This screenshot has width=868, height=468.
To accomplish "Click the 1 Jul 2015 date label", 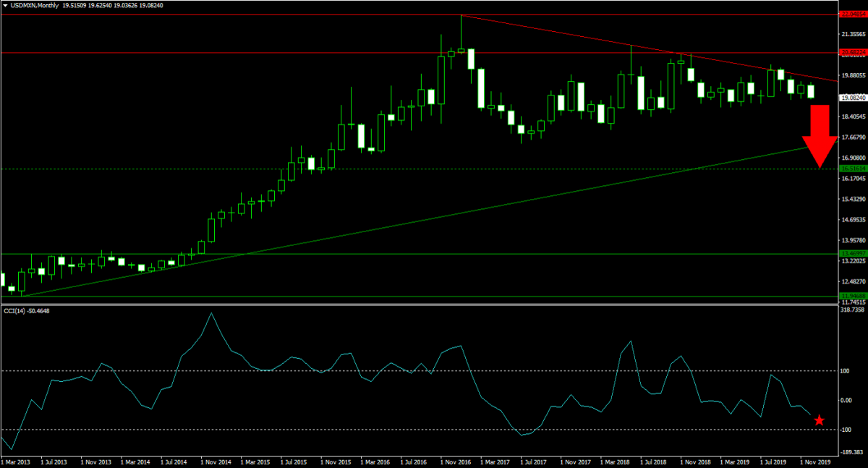I will 293,461.
